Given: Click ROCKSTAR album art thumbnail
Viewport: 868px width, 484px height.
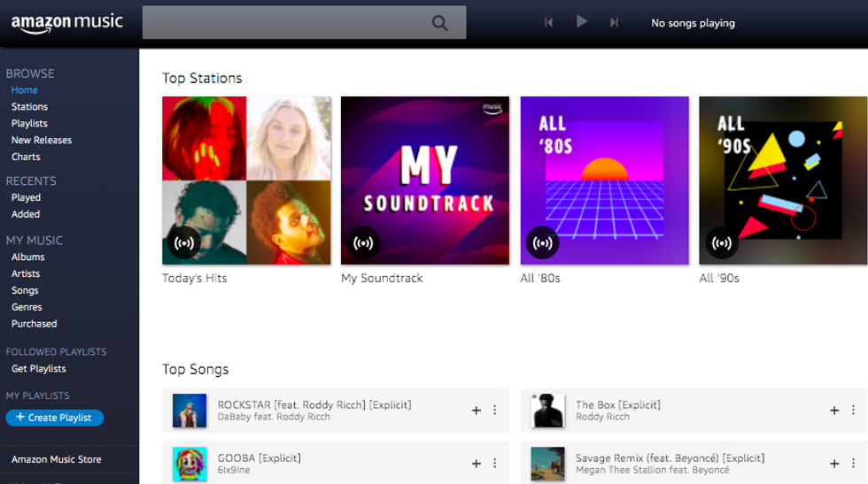Looking at the screenshot, I should [190, 411].
